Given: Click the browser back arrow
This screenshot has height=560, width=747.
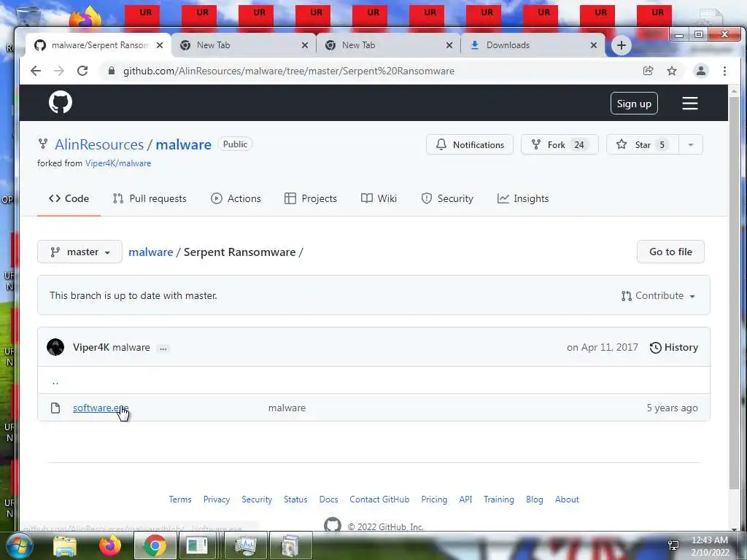Looking at the screenshot, I should coord(36,71).
